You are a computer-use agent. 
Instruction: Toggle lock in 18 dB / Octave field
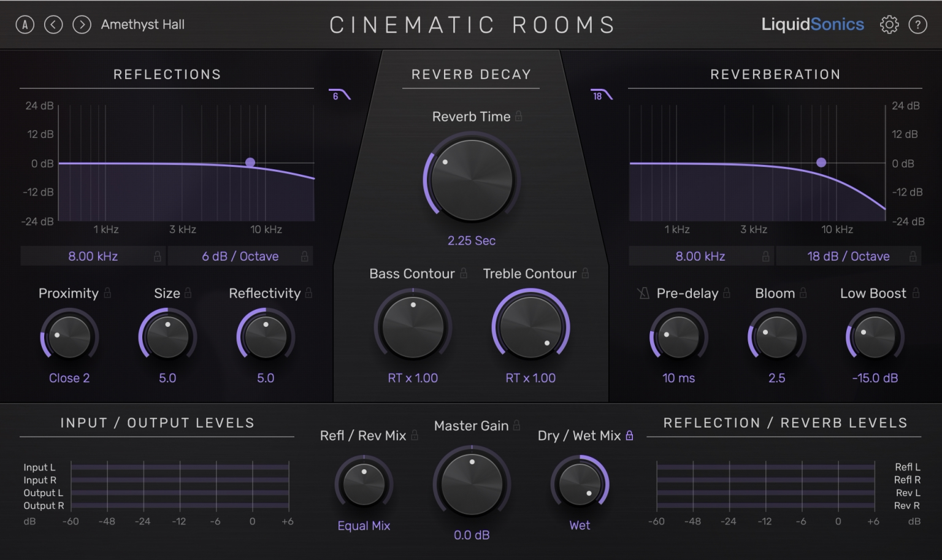coord(913,256)
